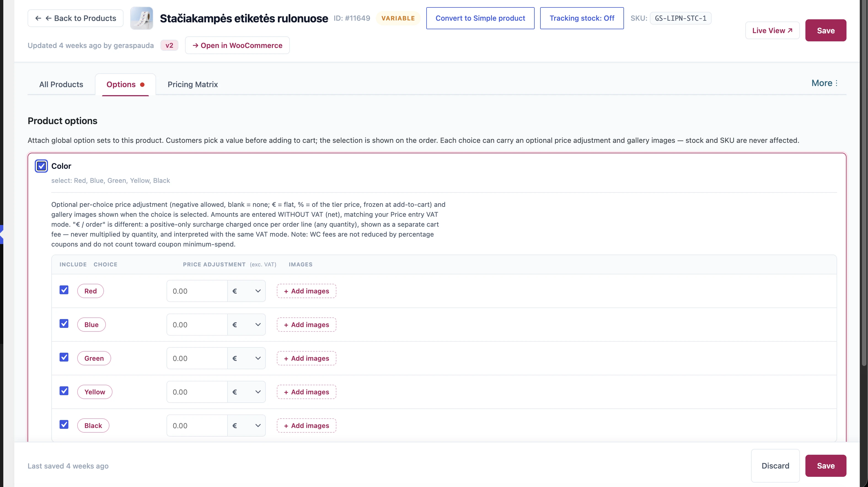Click the PRICE ADJUSTMENT column header
Viewport: 868px width, 487px height.
click(x=214, y=264)
